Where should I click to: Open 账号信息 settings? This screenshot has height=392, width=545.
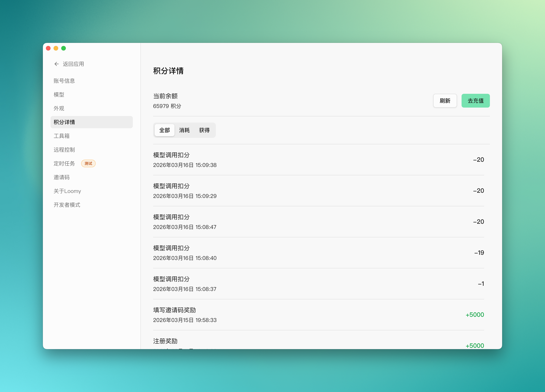tap(64, 81)
